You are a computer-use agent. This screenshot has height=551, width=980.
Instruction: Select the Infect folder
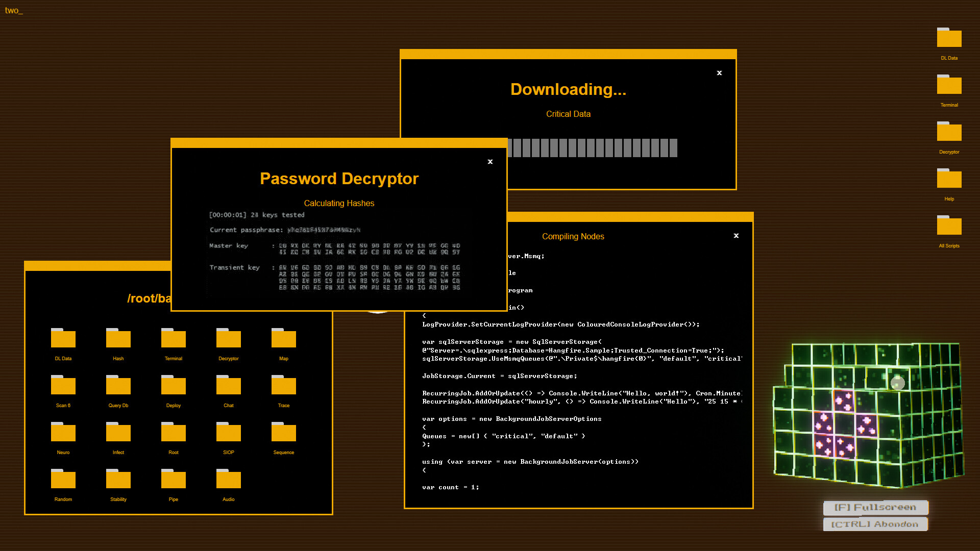118,432
